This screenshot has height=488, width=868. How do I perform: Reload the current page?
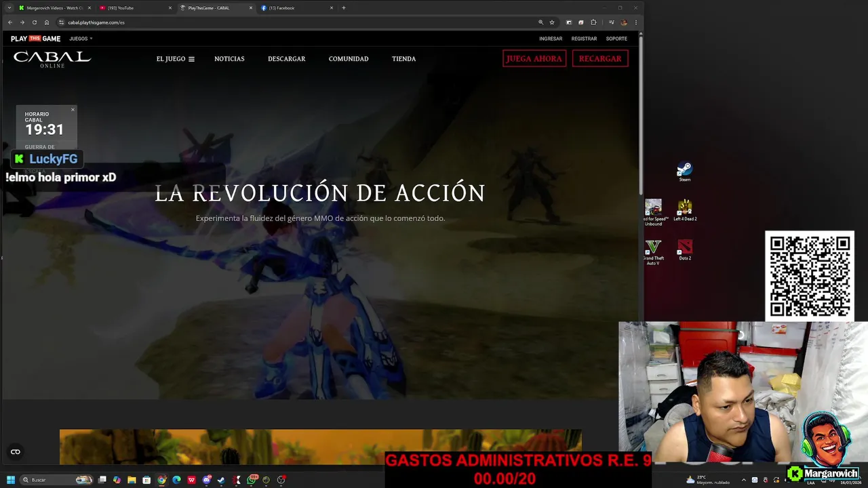point(35,22)
